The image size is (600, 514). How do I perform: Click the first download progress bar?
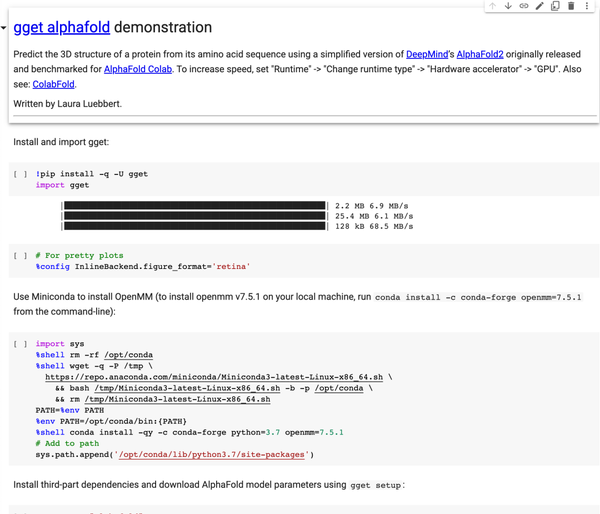pyautogui.click(x=195, y=204)
